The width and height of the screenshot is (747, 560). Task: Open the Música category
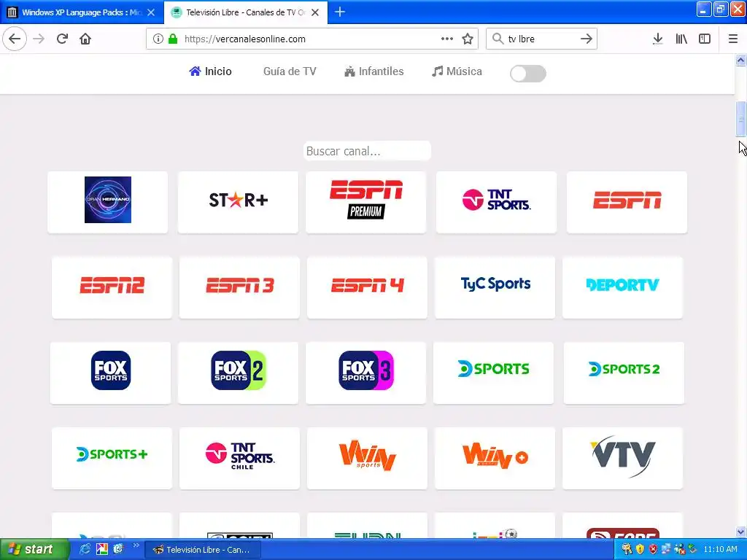point(457,71)
